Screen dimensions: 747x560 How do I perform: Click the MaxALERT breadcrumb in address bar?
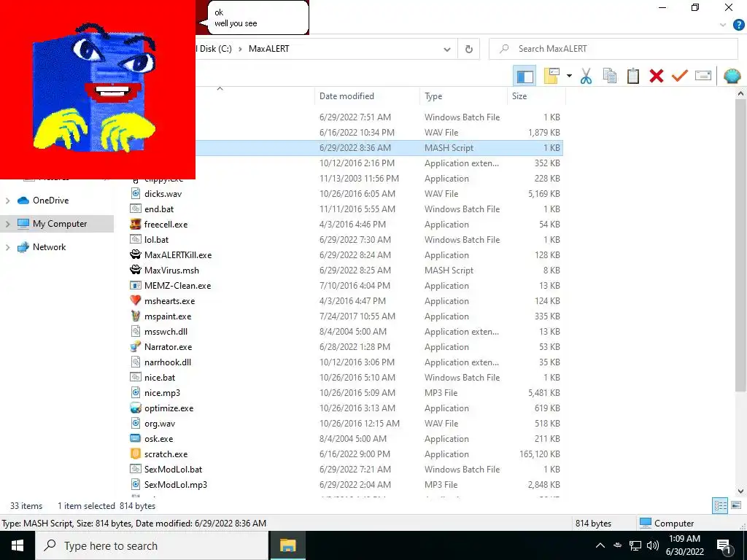coord(268,49)
